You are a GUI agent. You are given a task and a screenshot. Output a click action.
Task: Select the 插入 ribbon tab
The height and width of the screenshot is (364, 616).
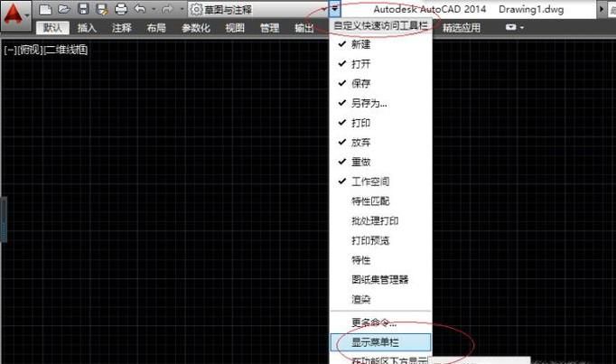click(87, 28)
